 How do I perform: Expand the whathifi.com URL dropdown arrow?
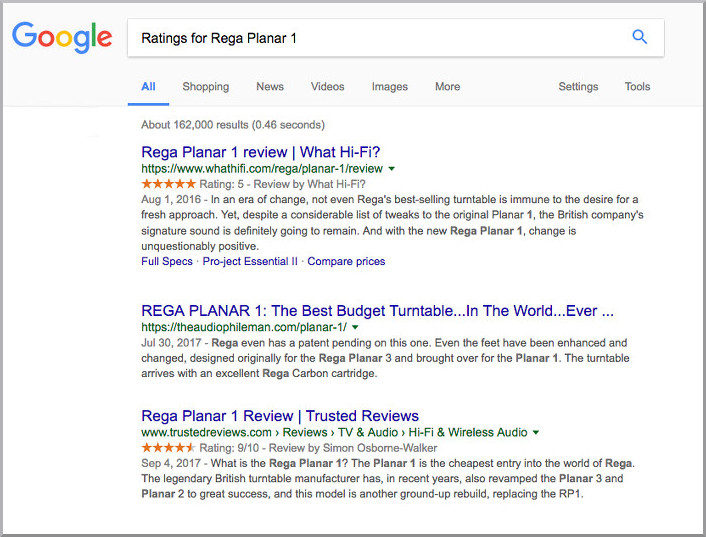coord(392,170)
